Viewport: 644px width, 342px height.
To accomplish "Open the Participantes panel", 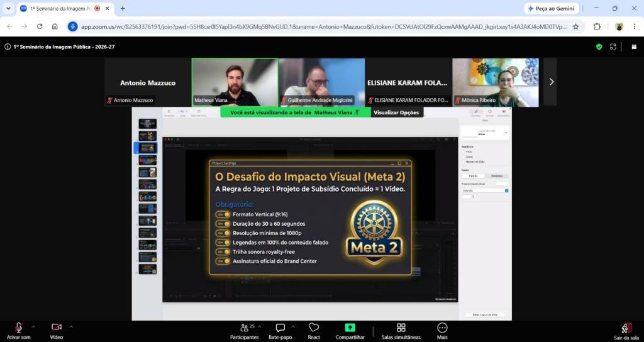I will pyautogui.click(x=245, y=331).
